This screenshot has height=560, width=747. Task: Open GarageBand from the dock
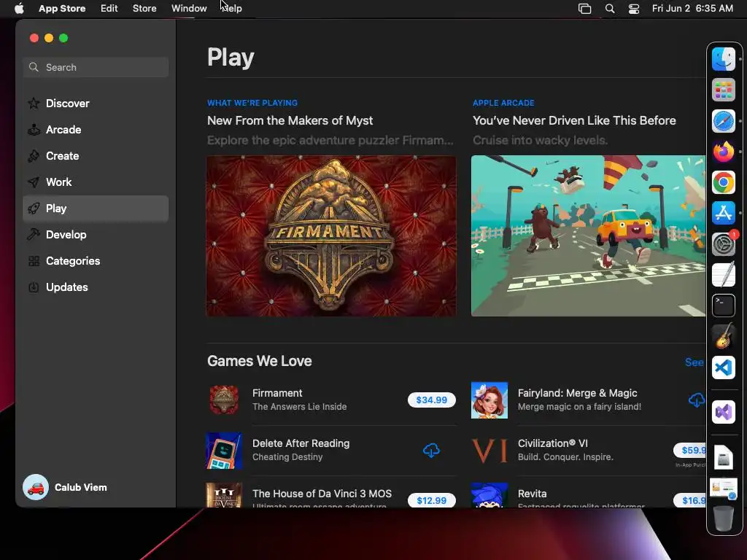723,336
